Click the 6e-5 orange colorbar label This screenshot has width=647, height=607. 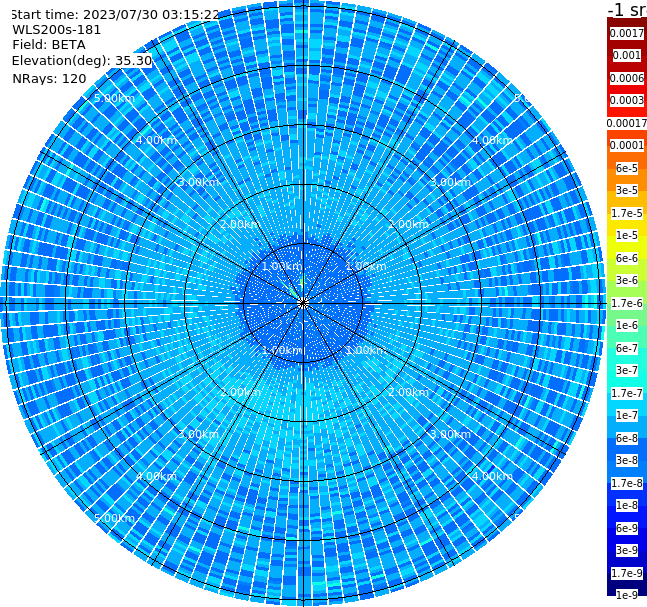[627, 168]
